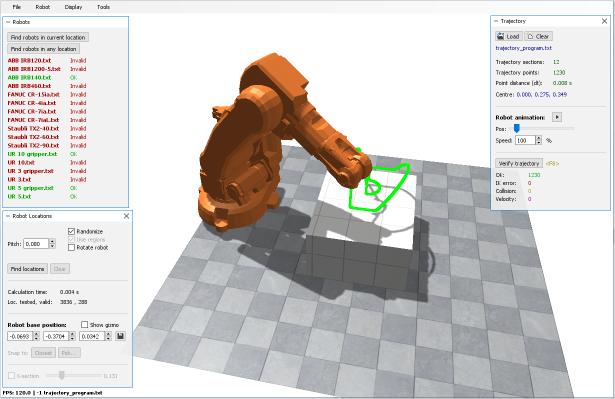The width and height of the screenshot is (615, 399).
Task: Click the animation Pos slider handle
Action: point(517,128)
